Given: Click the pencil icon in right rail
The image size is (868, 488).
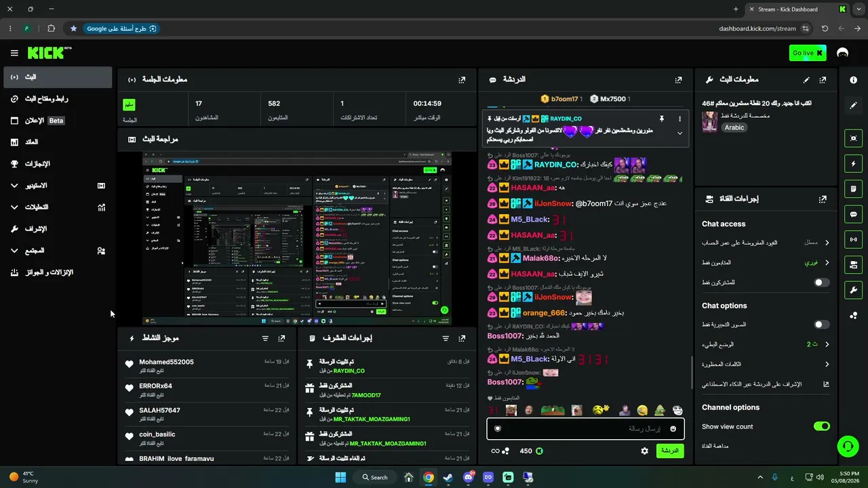Looking at the screenshot, I should click(854, 105).
